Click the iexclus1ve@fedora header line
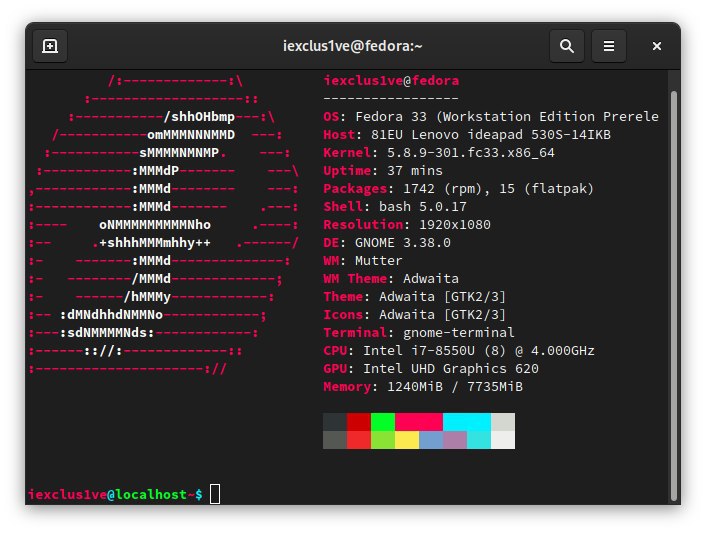This screenshot has height=533, width=706. (391, 81)
